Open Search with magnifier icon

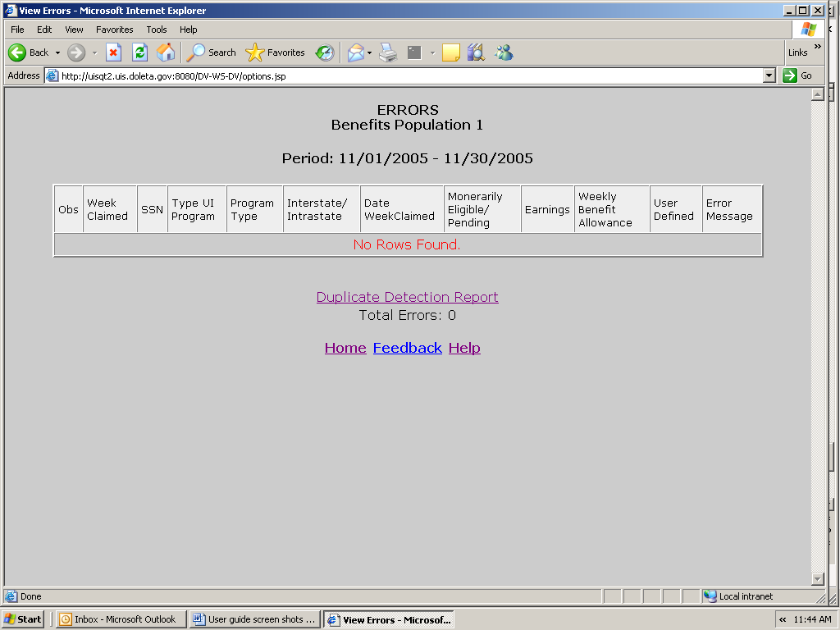(195, 52)
